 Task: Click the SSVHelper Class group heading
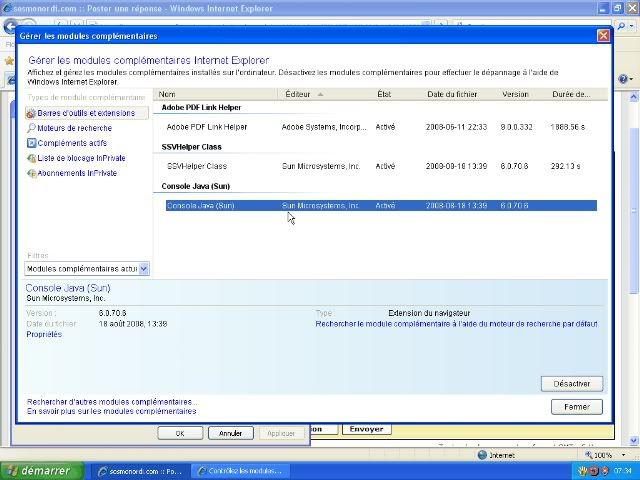(191, 147)
